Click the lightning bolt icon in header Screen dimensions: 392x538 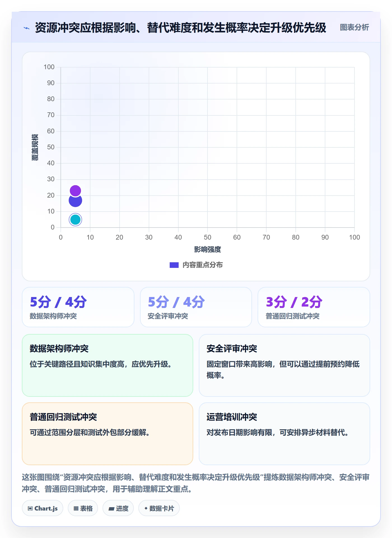[x=27, y=28]
